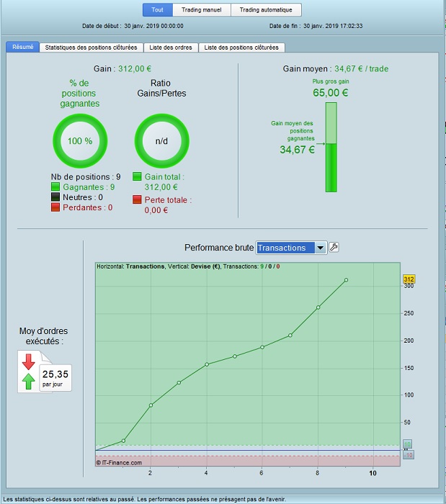Viewport: 446px width, 504px height.
Task: Click the 100 % winning positions gauge
Action: (80, 141)
